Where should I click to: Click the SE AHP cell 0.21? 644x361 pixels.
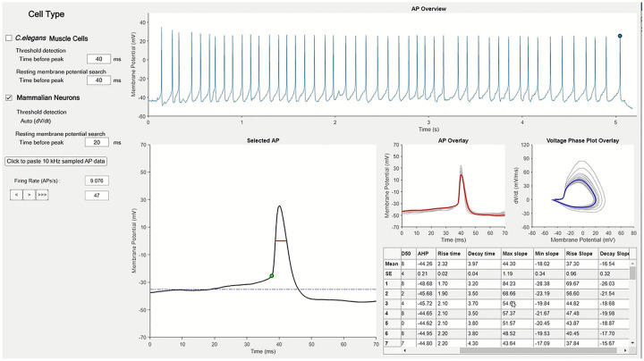pyautogui.click(x=426, y=273)
